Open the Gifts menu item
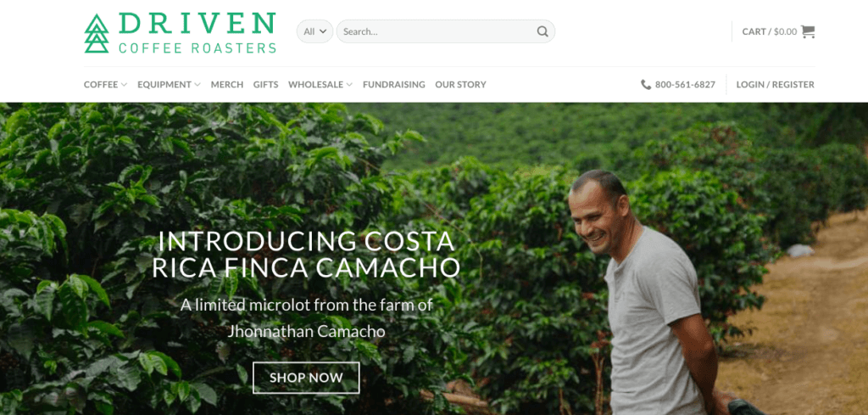Viewport: 868px width, 415px height. coord(265,85)
